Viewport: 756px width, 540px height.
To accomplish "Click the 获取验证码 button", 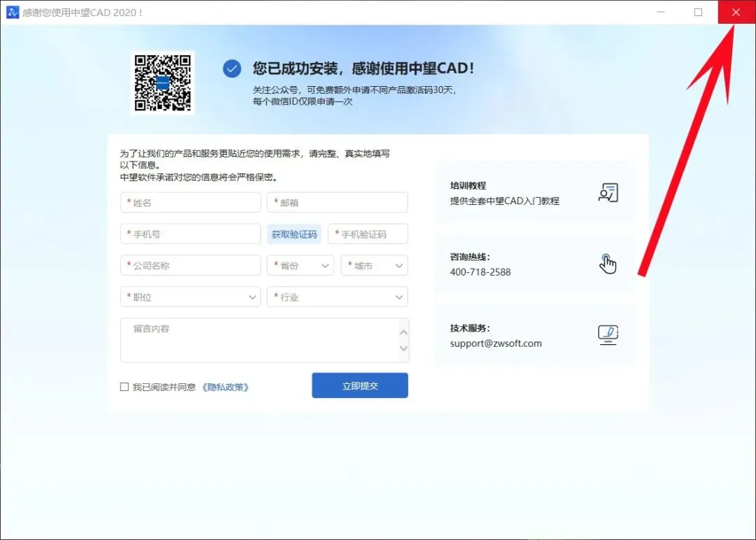I will pyautogui.click(x=294, y=234).
